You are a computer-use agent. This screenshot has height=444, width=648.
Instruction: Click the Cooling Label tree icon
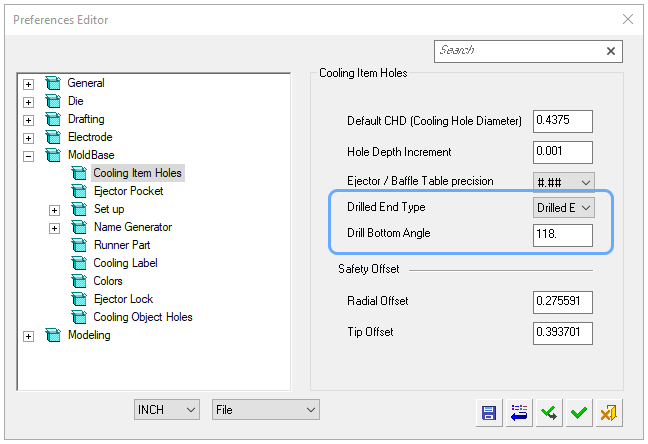[79, 263]
